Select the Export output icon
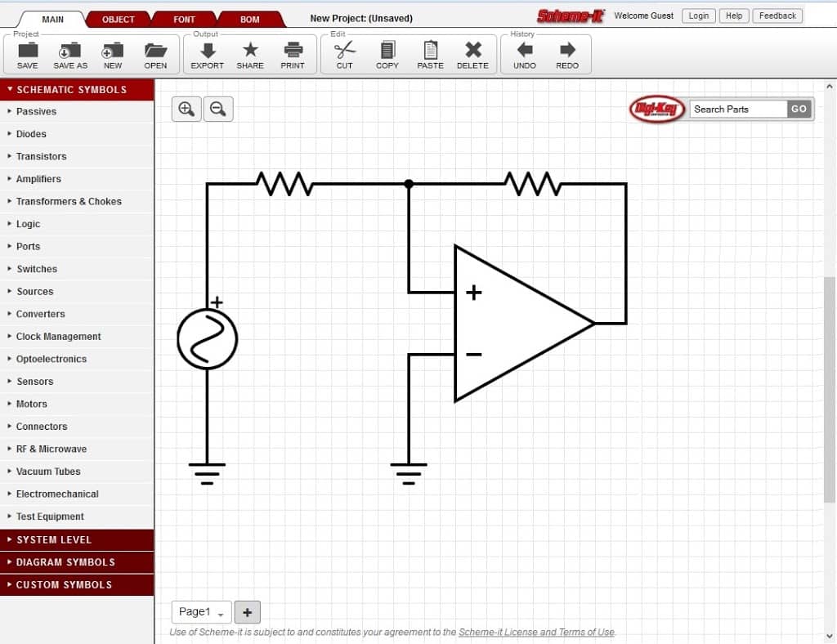837x644 pixels. coord(207,54)
